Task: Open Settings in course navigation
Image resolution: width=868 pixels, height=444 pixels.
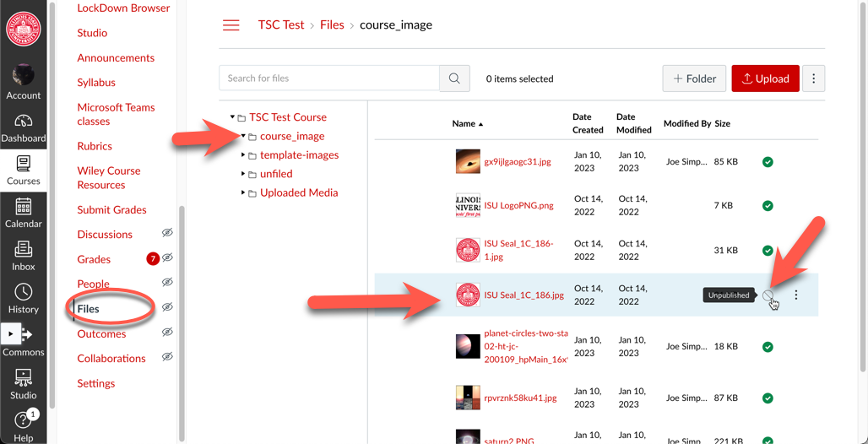Action: [x=95, y=384]
